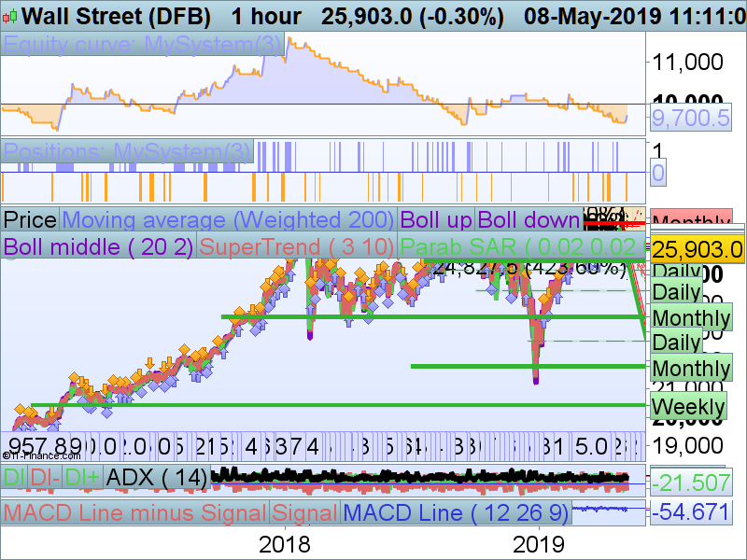747x560 pixels.
Task: Click the Monthly label directly above Weekly
Action: (691, 368)
